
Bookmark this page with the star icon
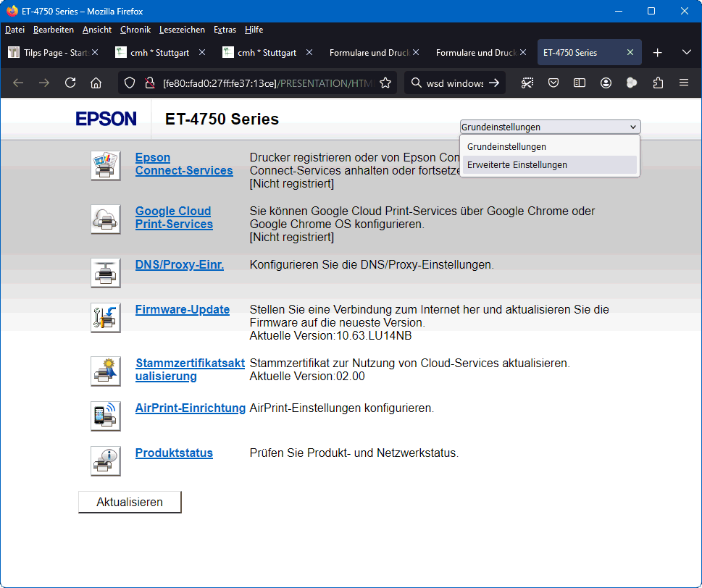pos(385,83)
